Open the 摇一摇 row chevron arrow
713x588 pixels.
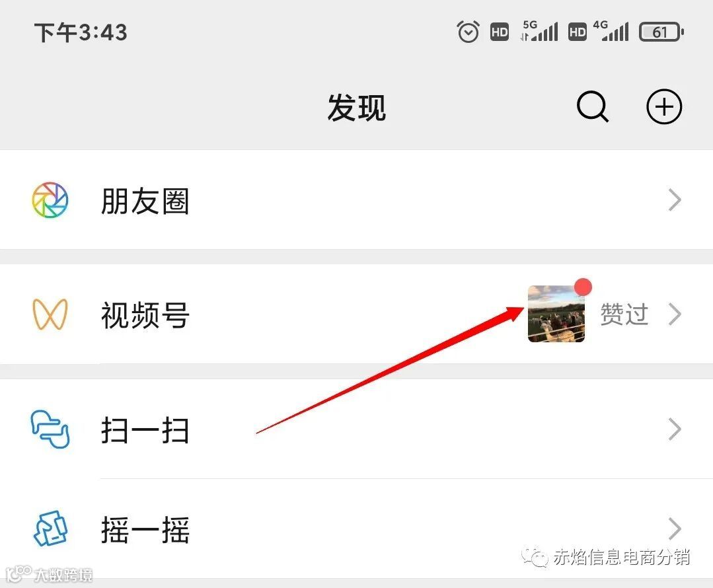pyautogui.click(x=675, y=529)
